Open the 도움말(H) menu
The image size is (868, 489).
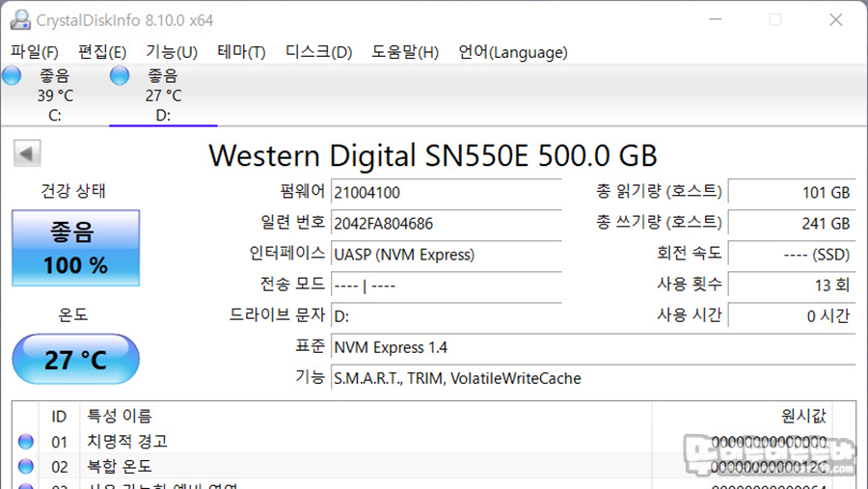coord(405,52)
